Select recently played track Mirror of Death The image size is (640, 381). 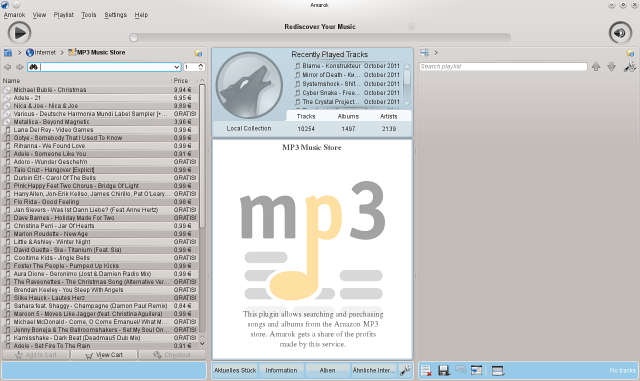click(347, 75)
